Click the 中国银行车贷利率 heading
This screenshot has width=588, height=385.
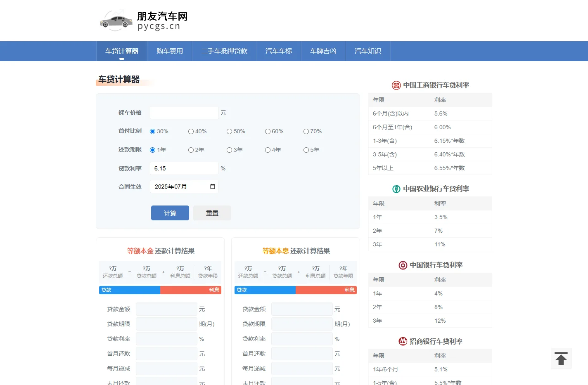[436, 265]
